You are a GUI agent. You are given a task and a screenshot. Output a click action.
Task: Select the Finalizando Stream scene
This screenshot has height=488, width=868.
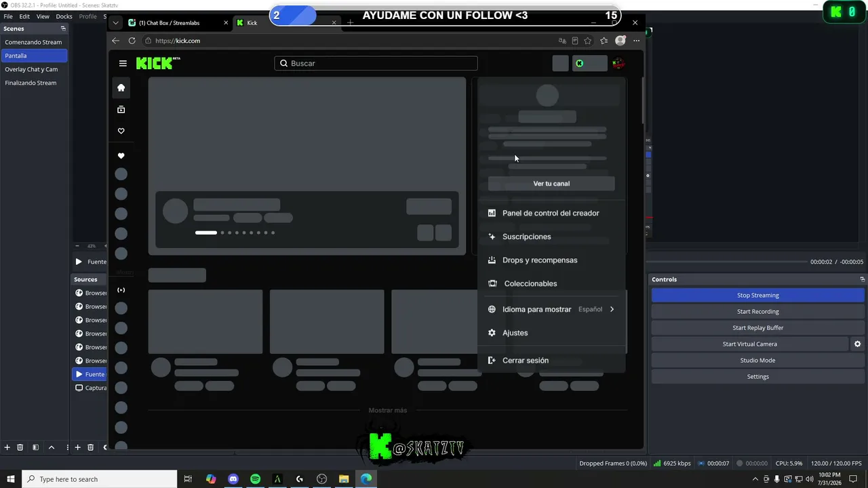point(34,83)
